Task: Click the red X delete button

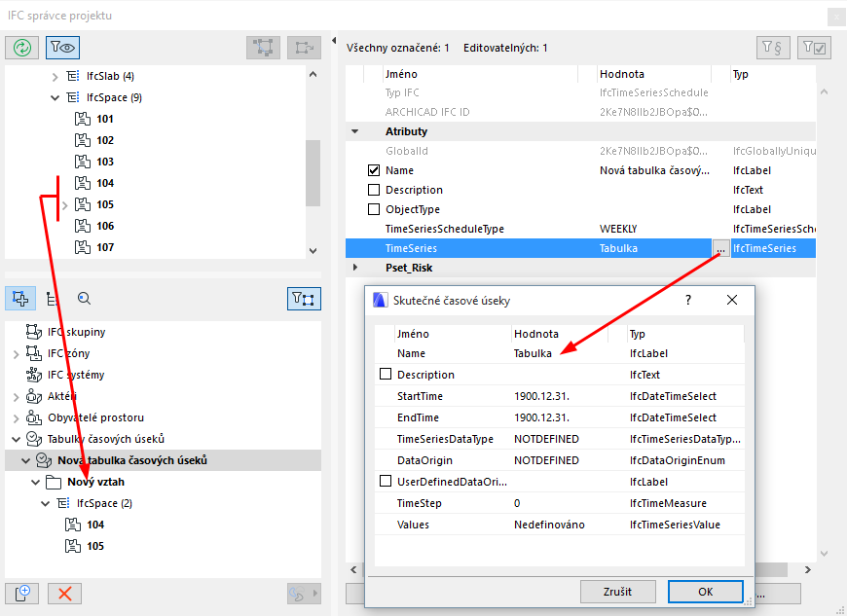Action: point(65,594)
